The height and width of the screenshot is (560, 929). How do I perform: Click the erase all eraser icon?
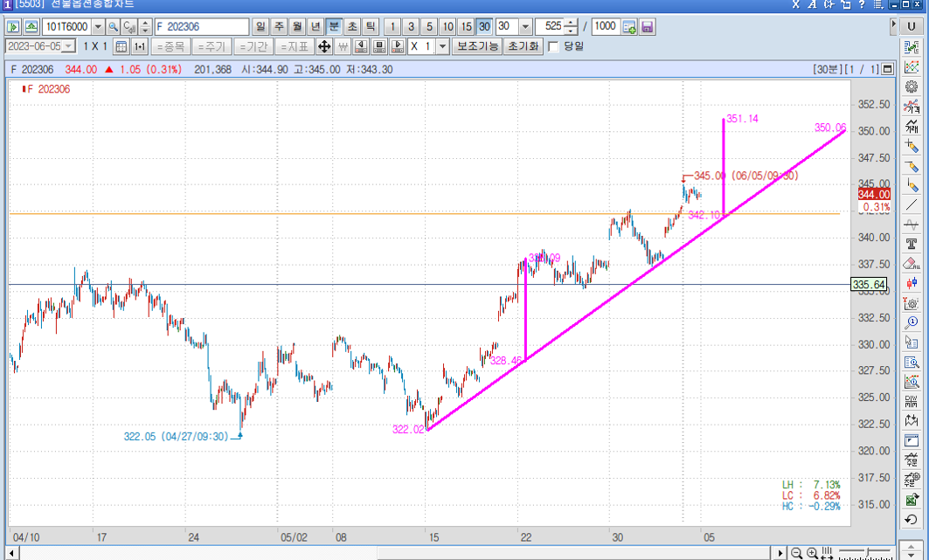(912, 264)
